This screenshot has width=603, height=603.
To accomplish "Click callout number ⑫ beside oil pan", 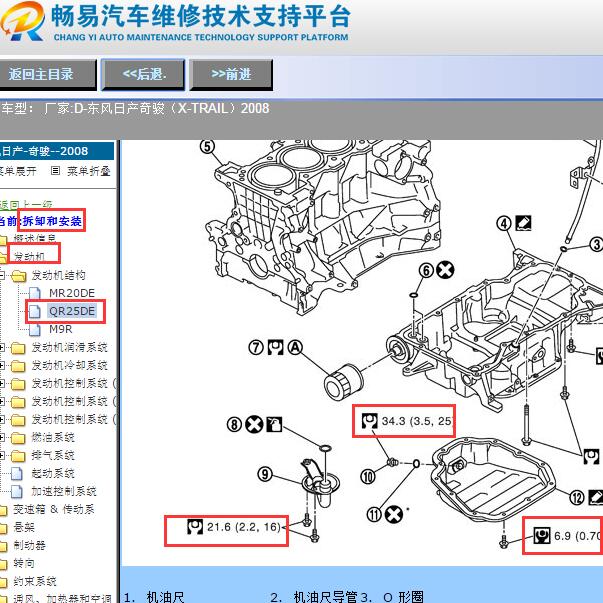I will [576, 498].
